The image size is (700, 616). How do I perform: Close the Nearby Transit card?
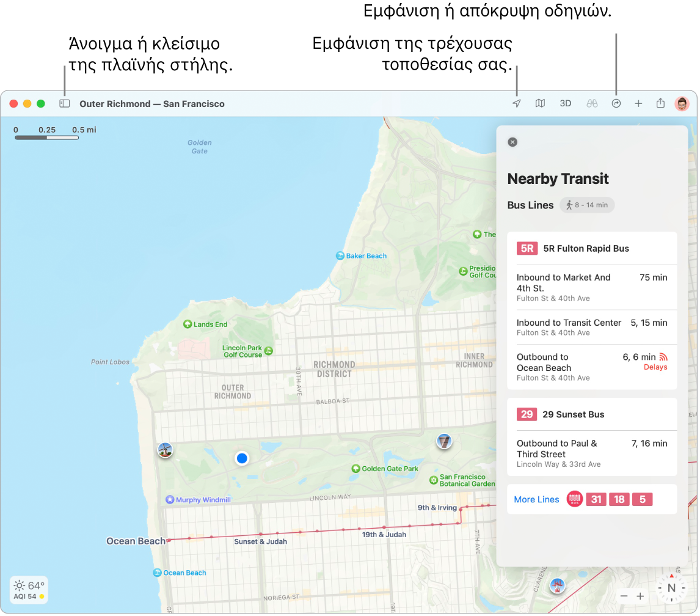[512, 142]
